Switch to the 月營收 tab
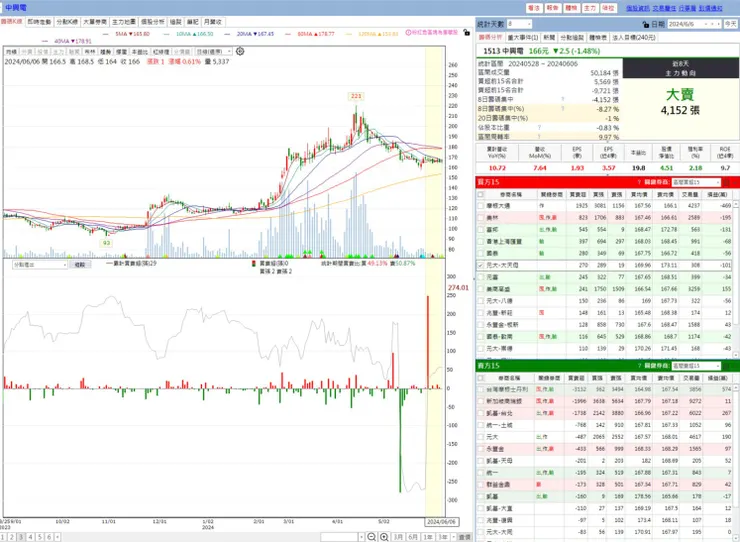This screenshot has width=740, height=542. click(x=213, y=22)
